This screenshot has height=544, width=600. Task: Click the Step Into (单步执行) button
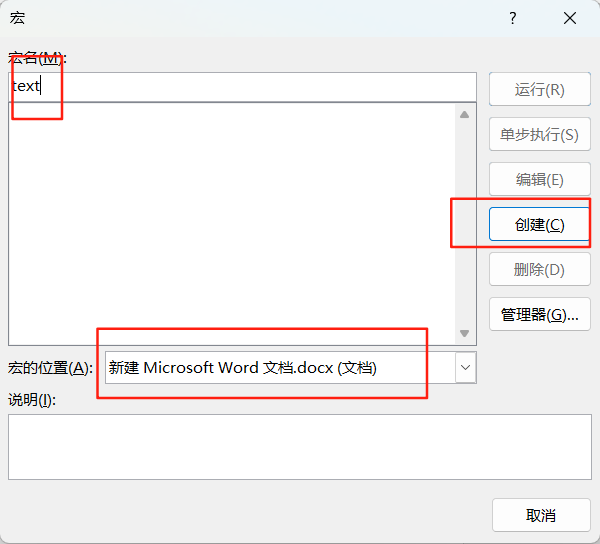click(x=540, y=134)
